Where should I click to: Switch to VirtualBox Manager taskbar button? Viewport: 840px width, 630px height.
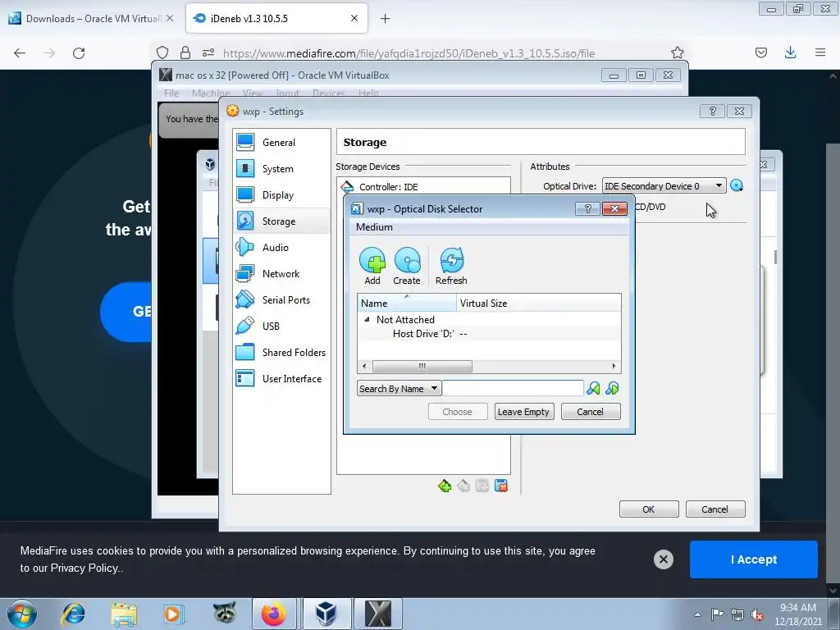(x=326, y=614)
